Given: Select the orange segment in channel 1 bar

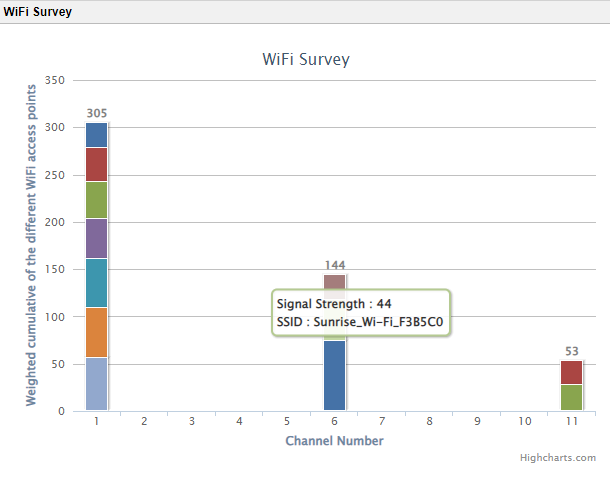Looking at the screenshot, I should (96, 332).
